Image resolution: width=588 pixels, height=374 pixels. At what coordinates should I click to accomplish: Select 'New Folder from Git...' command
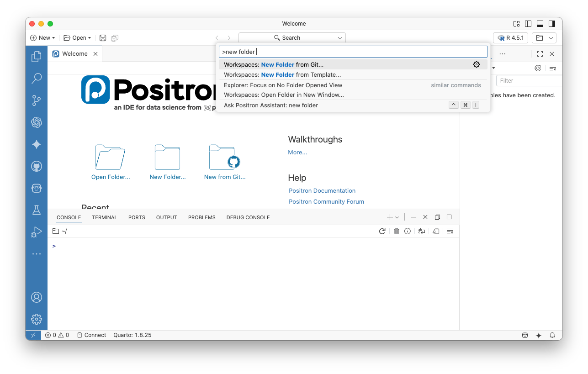pos(274,64)
